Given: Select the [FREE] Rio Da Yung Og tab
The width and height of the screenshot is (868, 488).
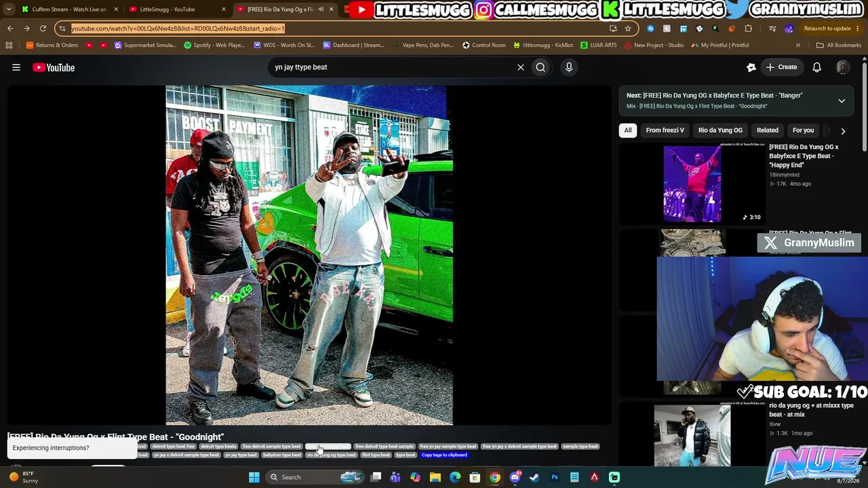Looking at the screenshot, I should pyautogui.click(x=285, y=9).
